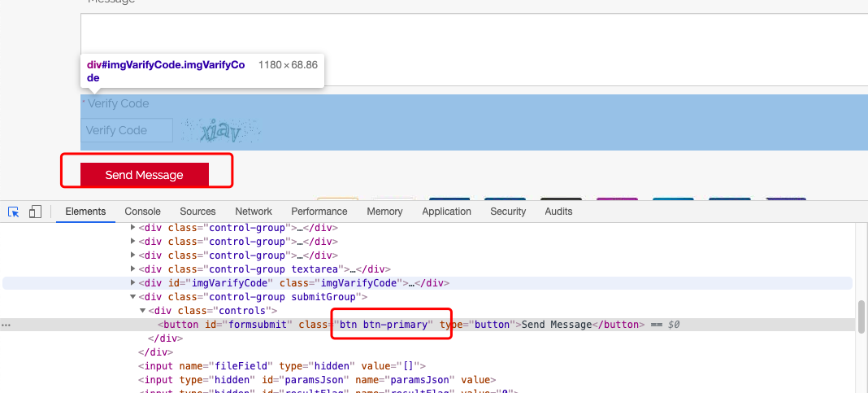Switch to the Security tab
The width and height of the screenshot is (868, 393).
[x=508, y=212]
